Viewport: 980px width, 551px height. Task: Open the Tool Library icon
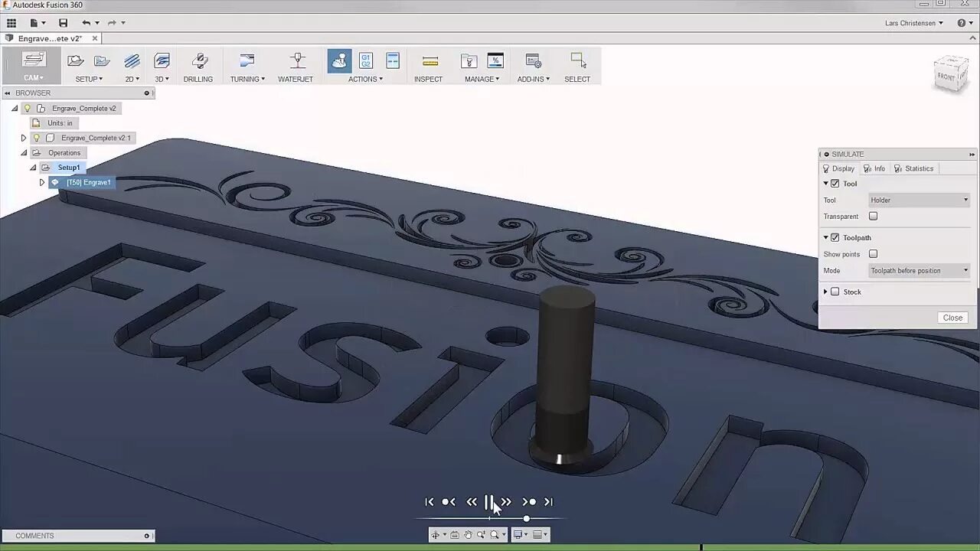(469, 60)
